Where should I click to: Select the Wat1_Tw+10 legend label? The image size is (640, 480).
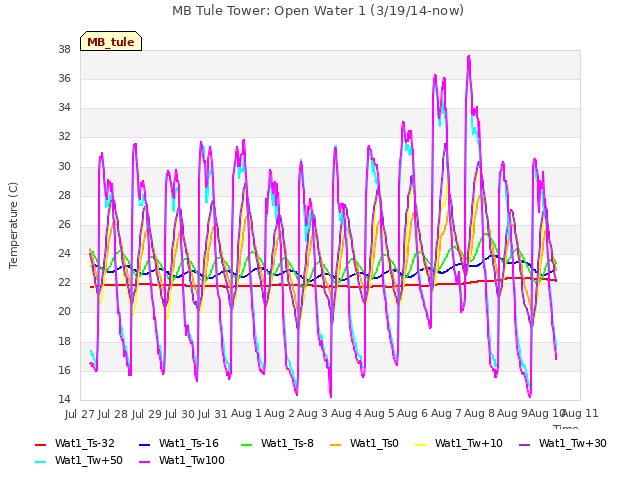click(469, 444)
